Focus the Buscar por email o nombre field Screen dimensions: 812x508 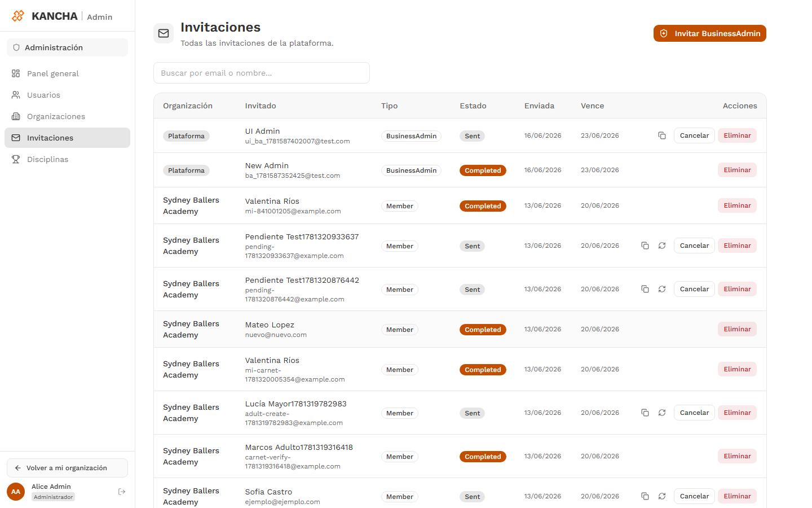(262, 73)
